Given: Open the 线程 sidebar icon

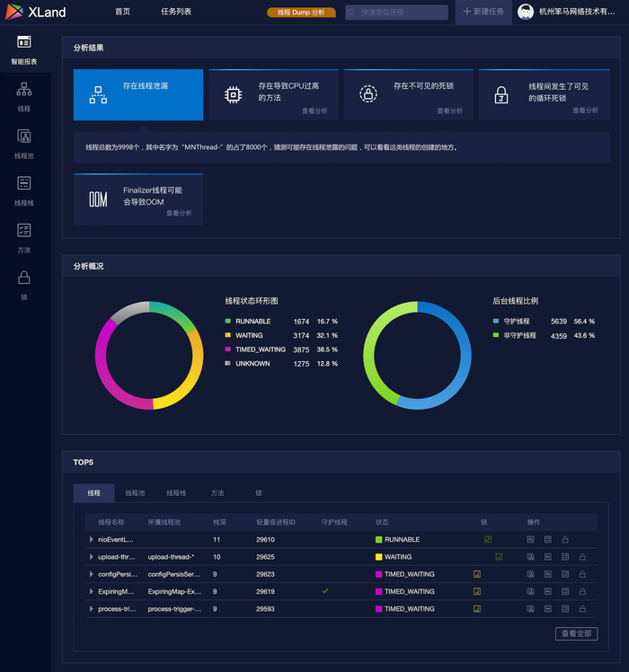Looking at the screenshot, I should click(x=23, y=89).
